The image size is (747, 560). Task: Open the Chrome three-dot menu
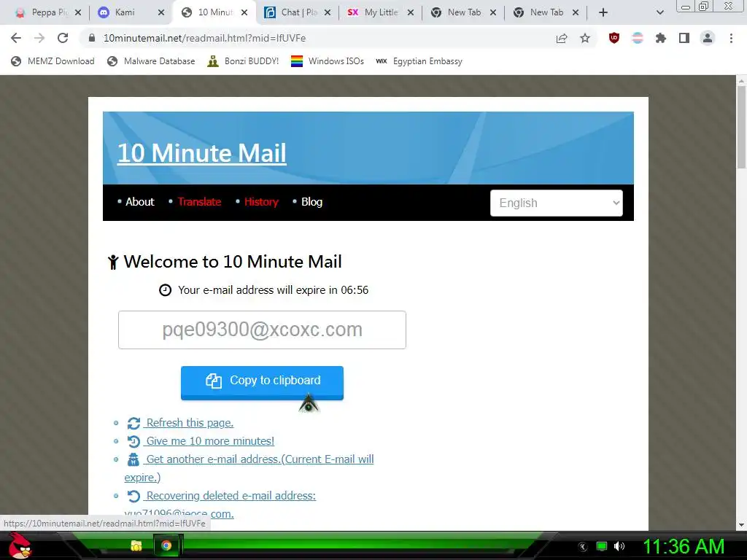(x=731, y=38)
